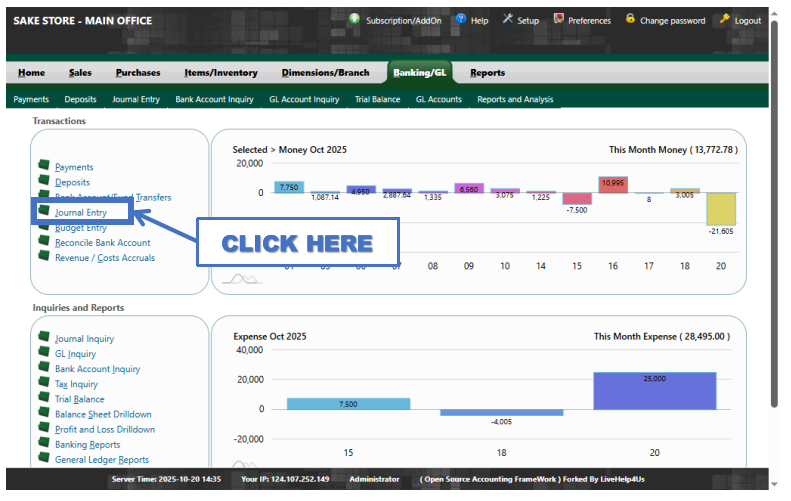
Task: Open Profit and Loss Drilldown report
Action: coord(105,429)
